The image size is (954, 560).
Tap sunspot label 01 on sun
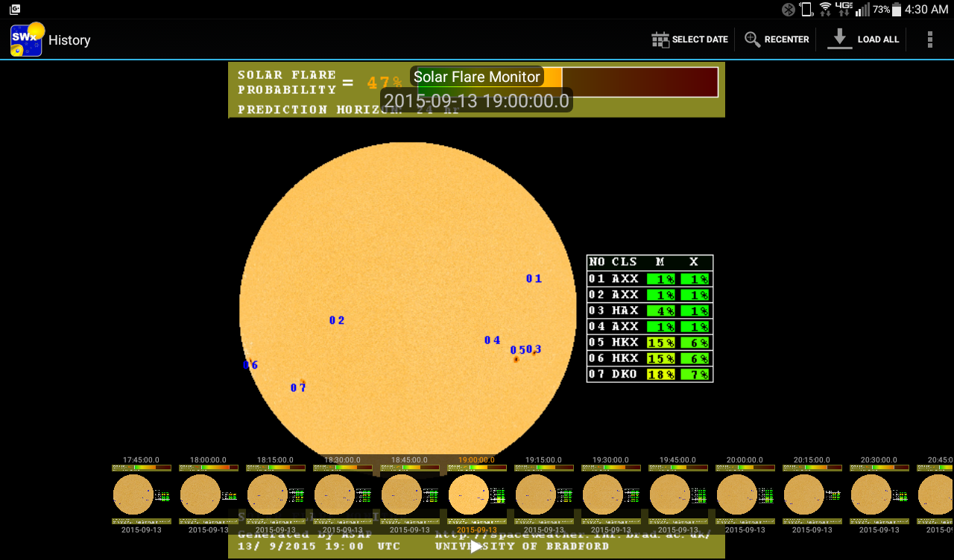tap(534, 279)
